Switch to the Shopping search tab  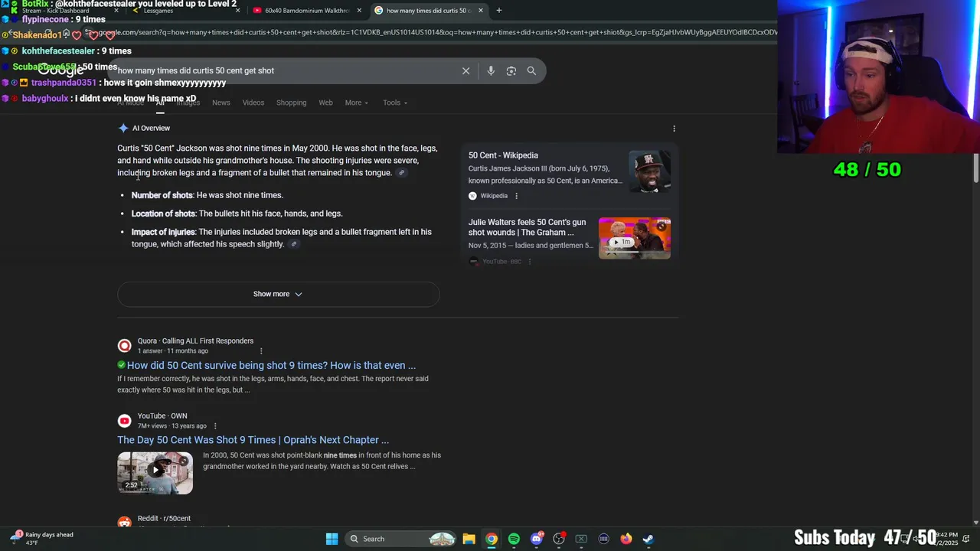(291, 103)
